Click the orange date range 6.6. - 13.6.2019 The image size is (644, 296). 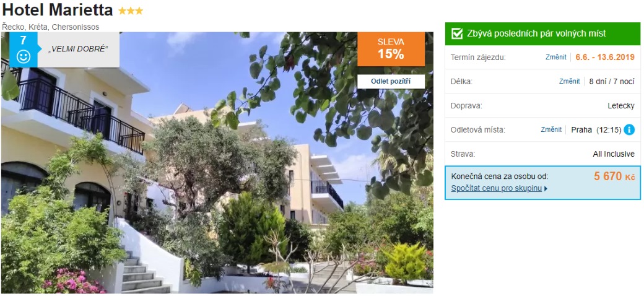pos(605,57)
